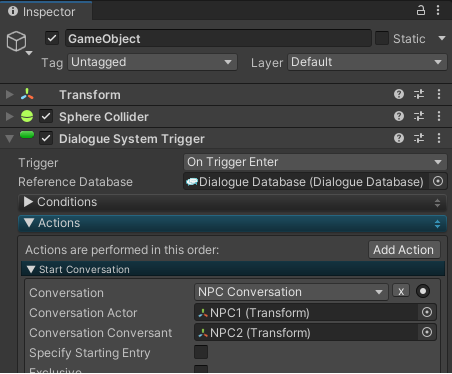Click the NPC1 (Transform) actor field
Screen dimensions: 452x374
pos(306,312)
